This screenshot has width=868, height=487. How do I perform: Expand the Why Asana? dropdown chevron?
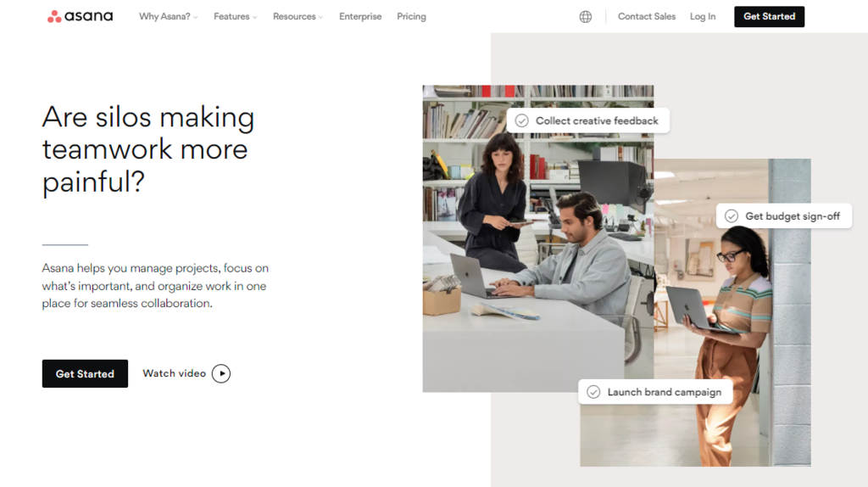point(196,18)
